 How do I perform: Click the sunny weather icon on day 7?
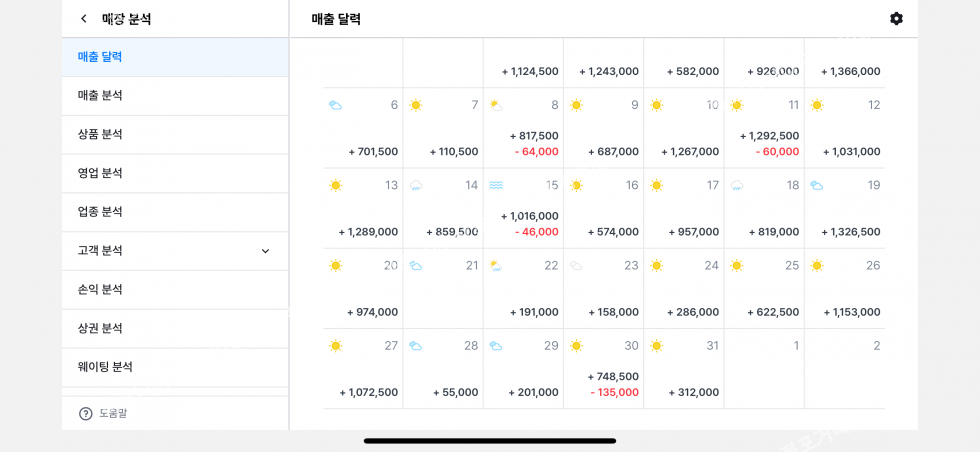click(416, 105)
